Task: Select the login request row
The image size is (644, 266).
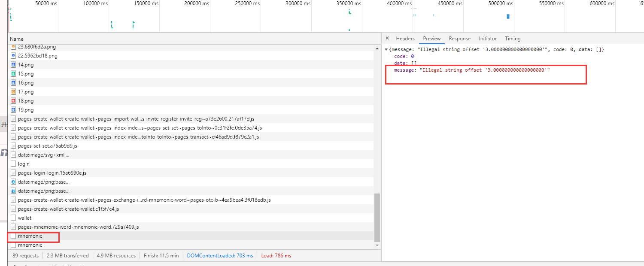Action: 191,164
